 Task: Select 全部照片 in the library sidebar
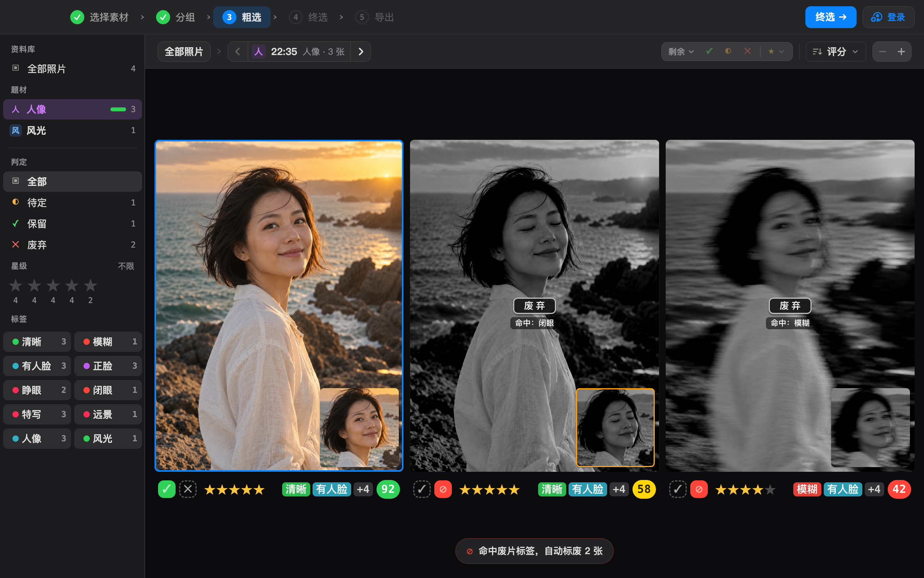73,69
